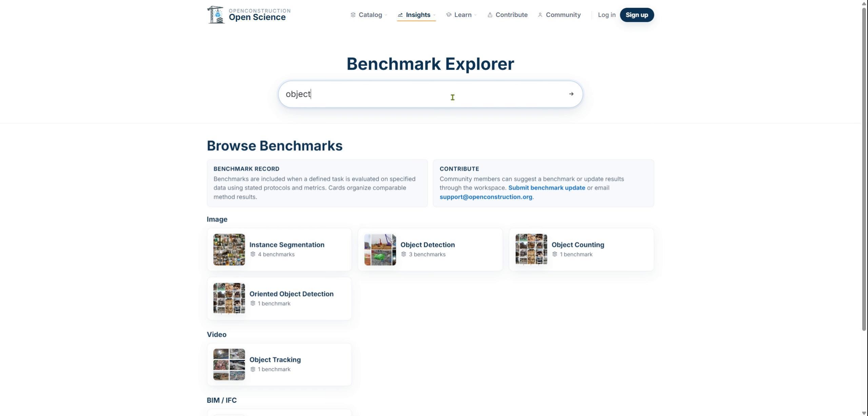Open the Submit benchmark update link
The image size is (868, 416).
(x=547, y=188)
